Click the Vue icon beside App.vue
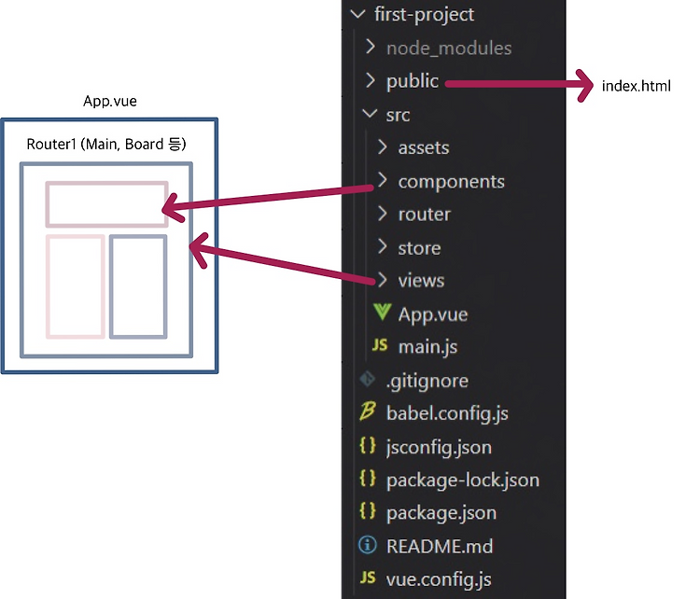 coord(382,312)
